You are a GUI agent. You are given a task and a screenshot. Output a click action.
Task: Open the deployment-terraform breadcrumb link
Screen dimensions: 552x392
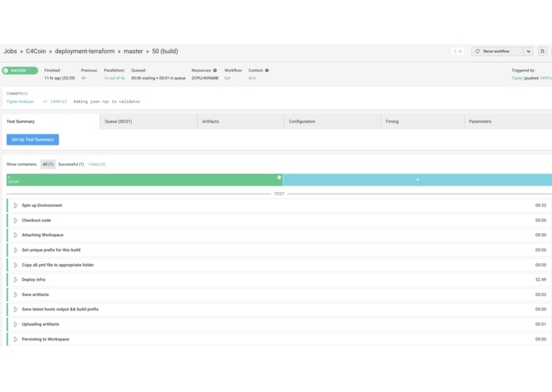pos(84,52)
